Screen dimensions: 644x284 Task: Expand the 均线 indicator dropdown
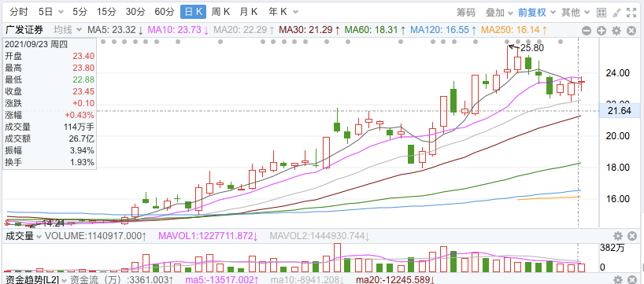coord(67,30)
